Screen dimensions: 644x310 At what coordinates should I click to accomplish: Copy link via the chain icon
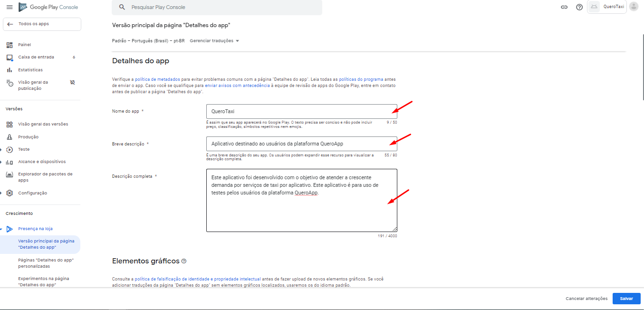pyautogui.click(x=564, y=7)
